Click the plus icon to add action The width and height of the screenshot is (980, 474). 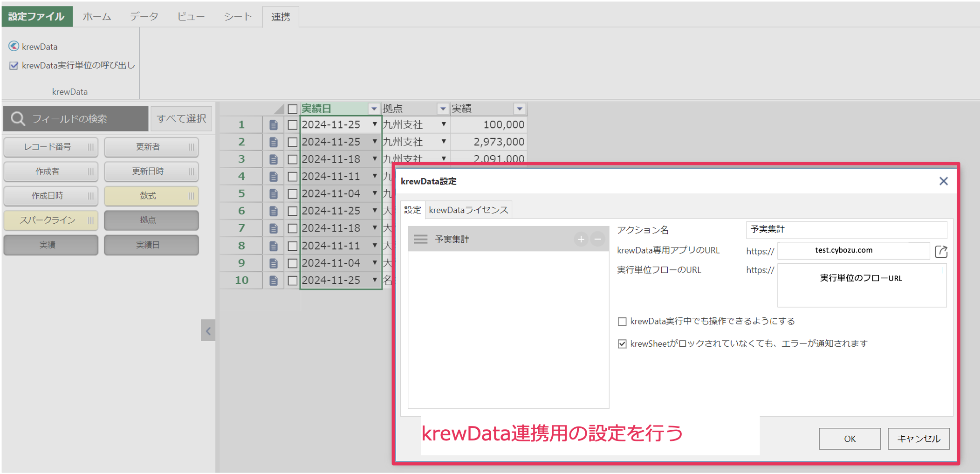581,240
